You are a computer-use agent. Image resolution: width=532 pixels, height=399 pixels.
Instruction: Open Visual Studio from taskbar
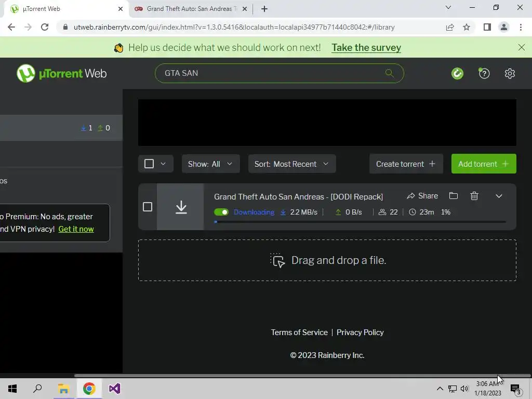pyautogui.click(x=114, y=389)
